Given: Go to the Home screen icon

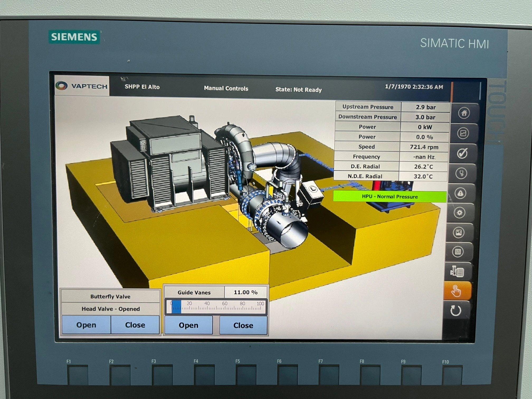Looking at the screenshot, I should pos(464,113).
